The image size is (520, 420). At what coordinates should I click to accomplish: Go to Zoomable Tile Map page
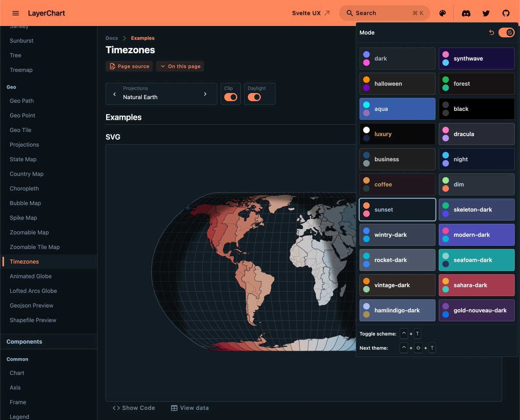click(x=35, y=247)
